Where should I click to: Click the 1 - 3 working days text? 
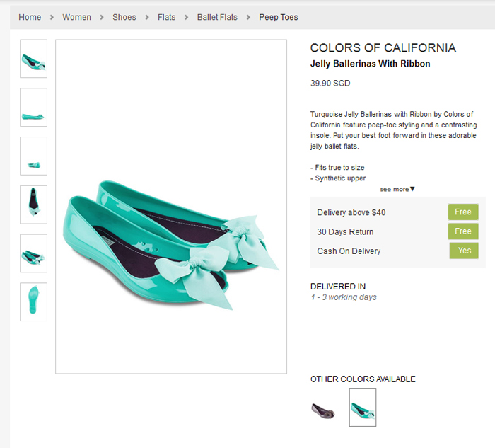(344, 297)
